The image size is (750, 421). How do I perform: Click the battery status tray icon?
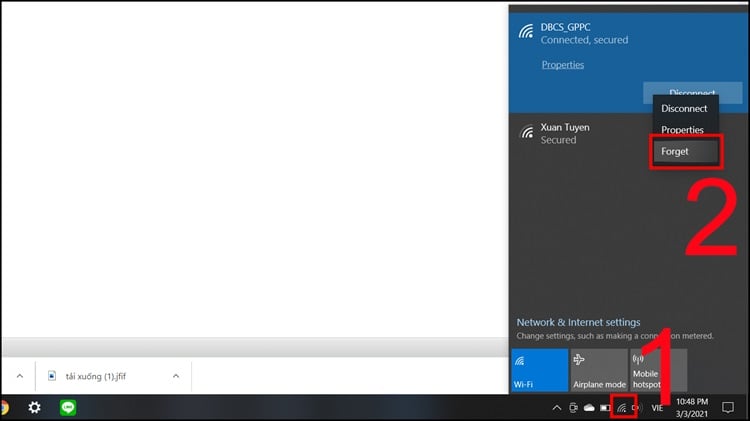(605, 408)
